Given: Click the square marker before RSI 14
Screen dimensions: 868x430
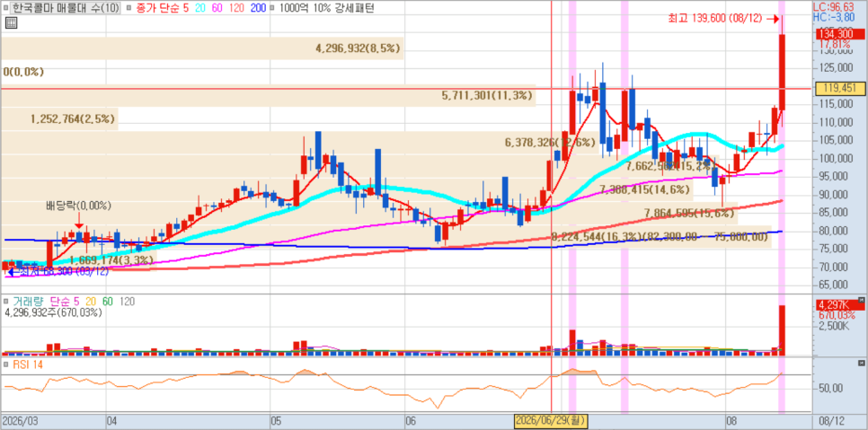Looking at the screenshot, I should pyautogui.click(x=5, y=364).
